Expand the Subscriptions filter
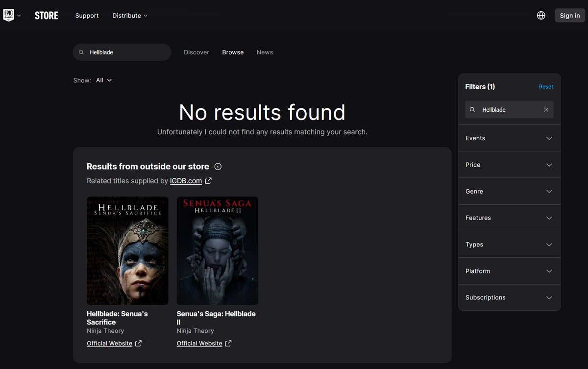 click(509, 297)
